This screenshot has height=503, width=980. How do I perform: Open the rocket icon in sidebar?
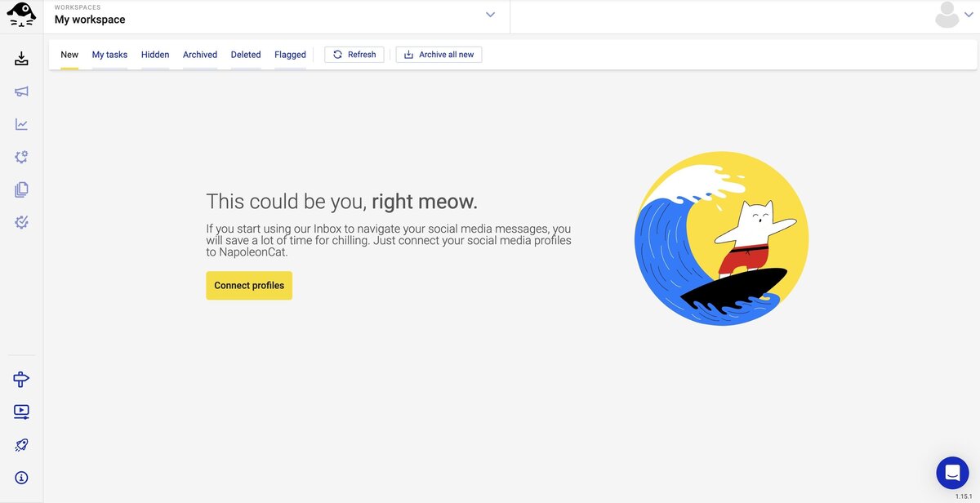(21, 445)
